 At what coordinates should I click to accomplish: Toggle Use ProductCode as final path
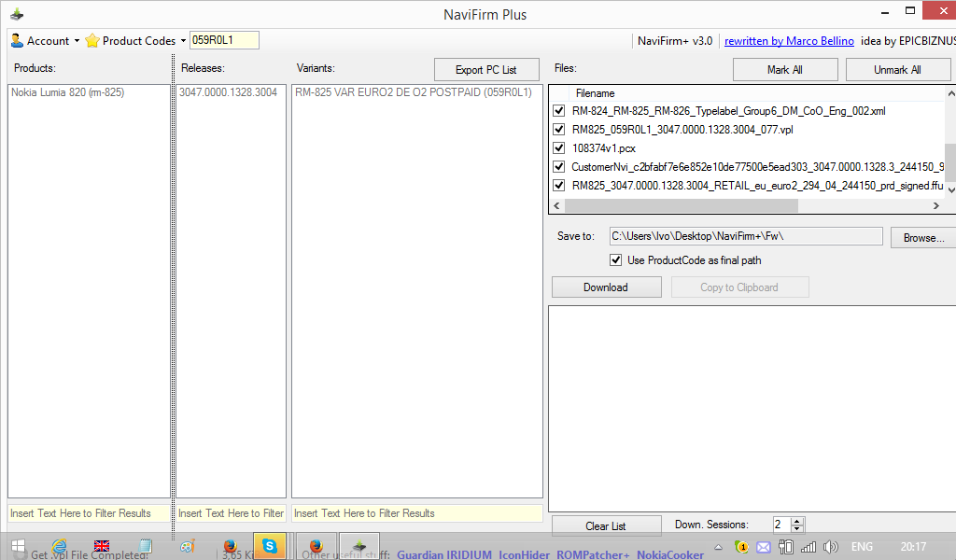click(616, 260)
